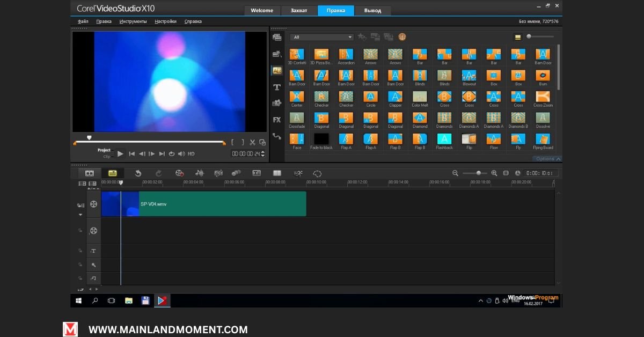The image size is (644, 337).
Task: Select the Fade to black transition
Action: 321,139
